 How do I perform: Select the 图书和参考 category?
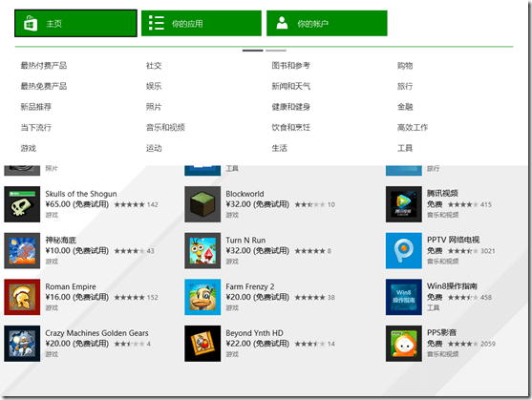290,66
